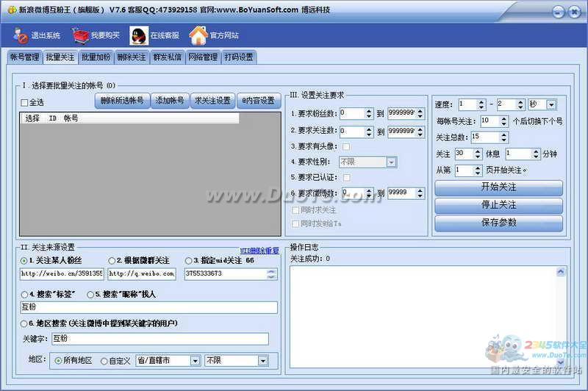
Task: Click the 保存参数 button
Action: 499,223
